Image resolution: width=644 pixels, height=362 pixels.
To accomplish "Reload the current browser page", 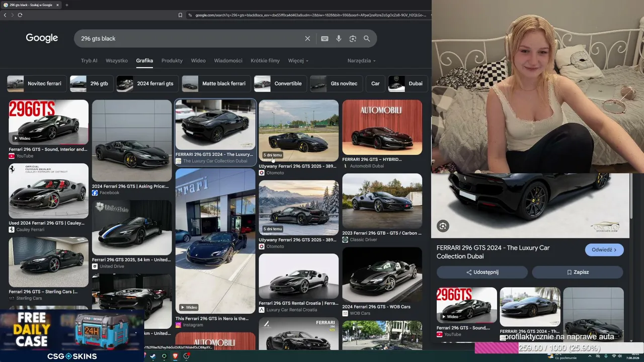I will point(20,15).
